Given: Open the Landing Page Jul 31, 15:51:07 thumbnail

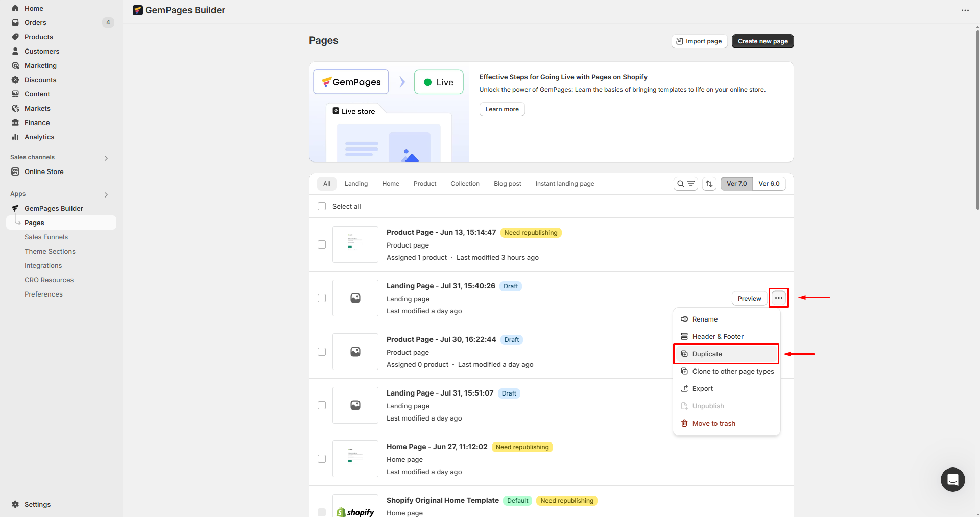Looking at the screenshot, I should click(x=355, y=405).
